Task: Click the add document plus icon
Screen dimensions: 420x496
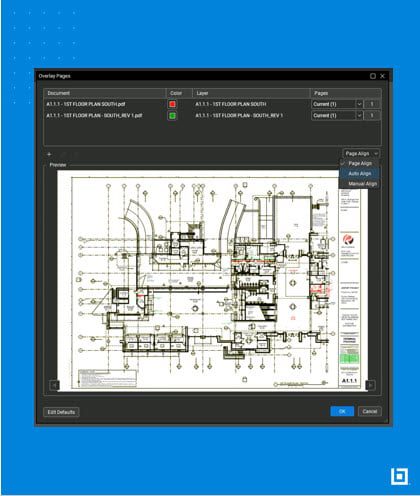Action: click(x=49, y=154)
